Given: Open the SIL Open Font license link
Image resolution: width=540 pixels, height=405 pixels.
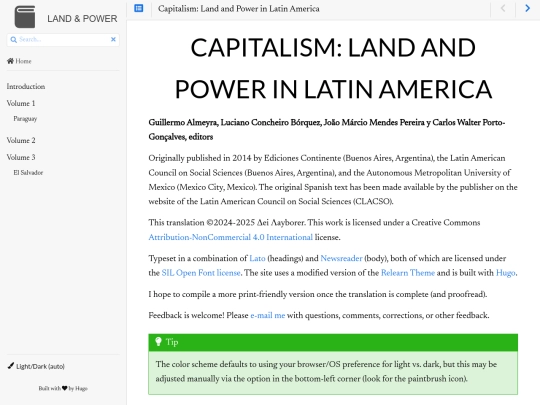Looking at the screenshot, I should click(201, 273).
